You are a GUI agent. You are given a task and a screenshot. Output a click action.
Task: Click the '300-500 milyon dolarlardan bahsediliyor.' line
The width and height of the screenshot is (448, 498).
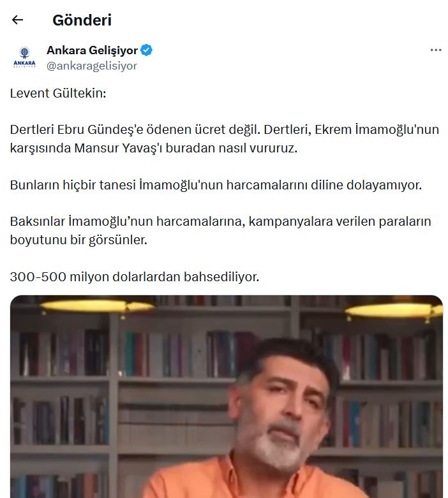[135, 277]
